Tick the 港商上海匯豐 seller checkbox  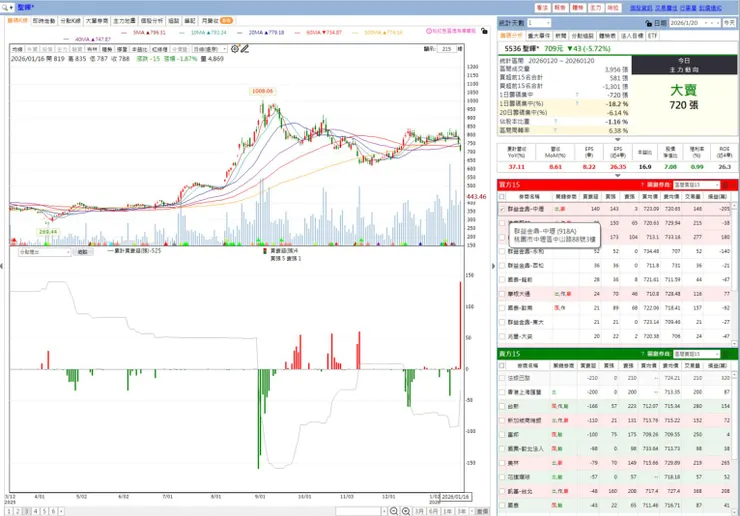click(502, 392)
